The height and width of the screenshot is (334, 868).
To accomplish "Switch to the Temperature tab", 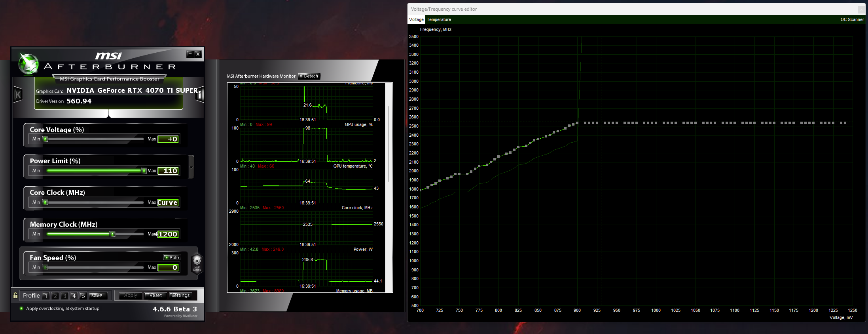I will point(439,19).
